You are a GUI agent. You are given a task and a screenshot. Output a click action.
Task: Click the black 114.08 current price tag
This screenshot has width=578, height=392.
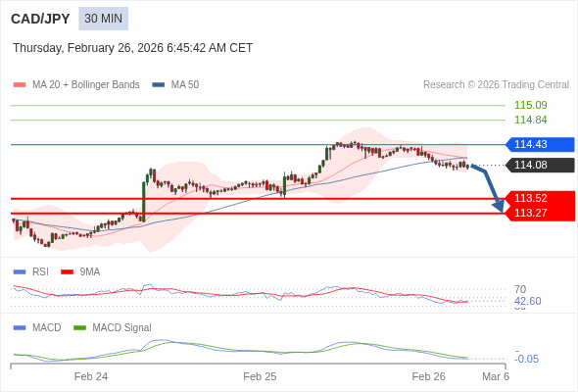(540, 165)
